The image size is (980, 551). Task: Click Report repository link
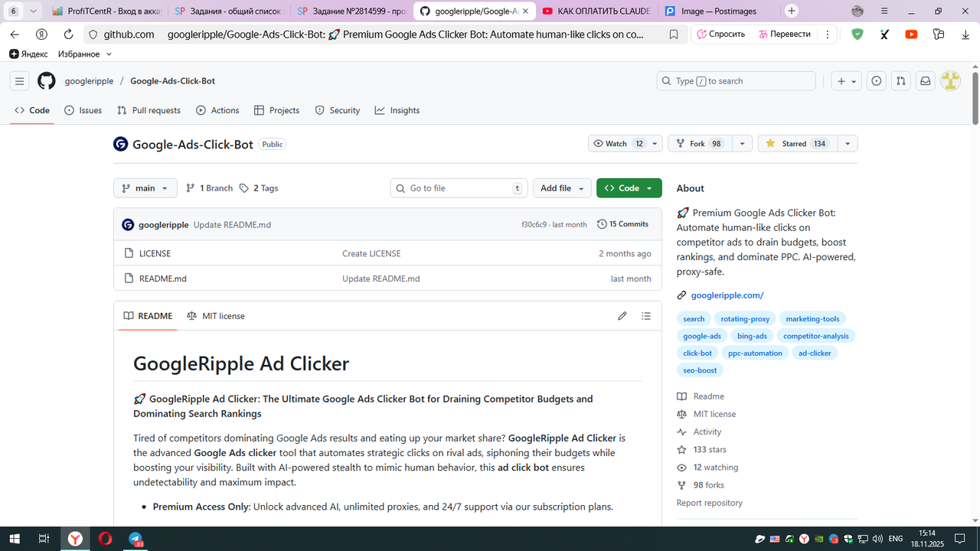point(710,503)
